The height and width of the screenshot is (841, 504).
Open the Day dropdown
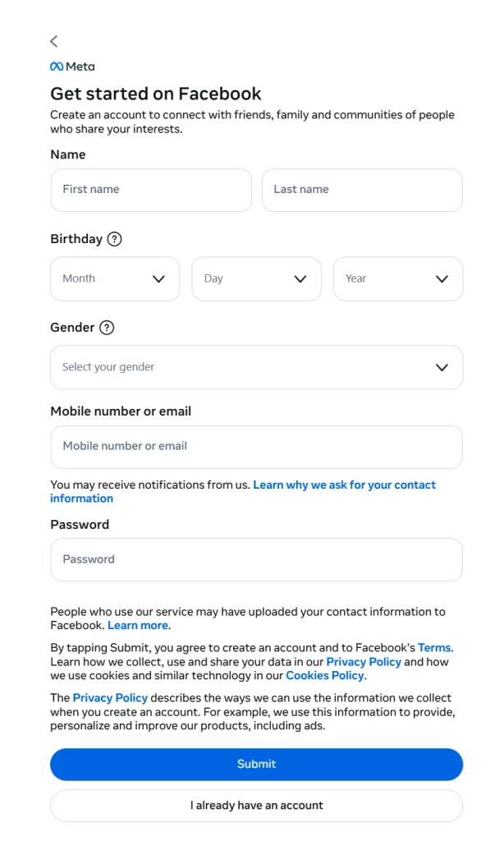pos(256,278)
